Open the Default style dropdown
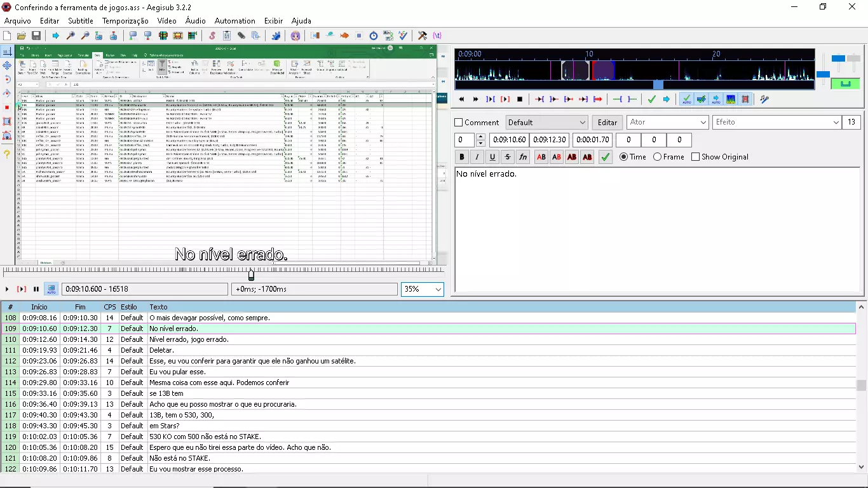This screenshot has height=488, width=868. tap(546, 123)
